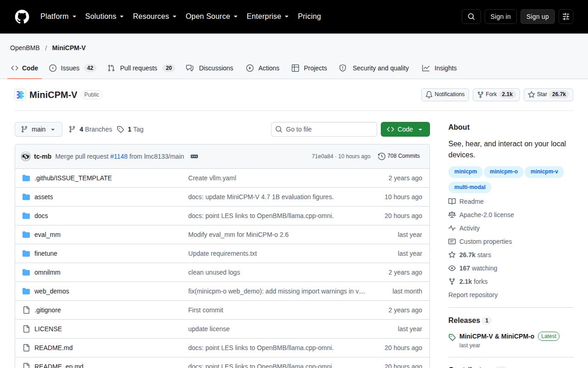Open the Resources dropdown
588x368 pixels.
pos(155,17)
